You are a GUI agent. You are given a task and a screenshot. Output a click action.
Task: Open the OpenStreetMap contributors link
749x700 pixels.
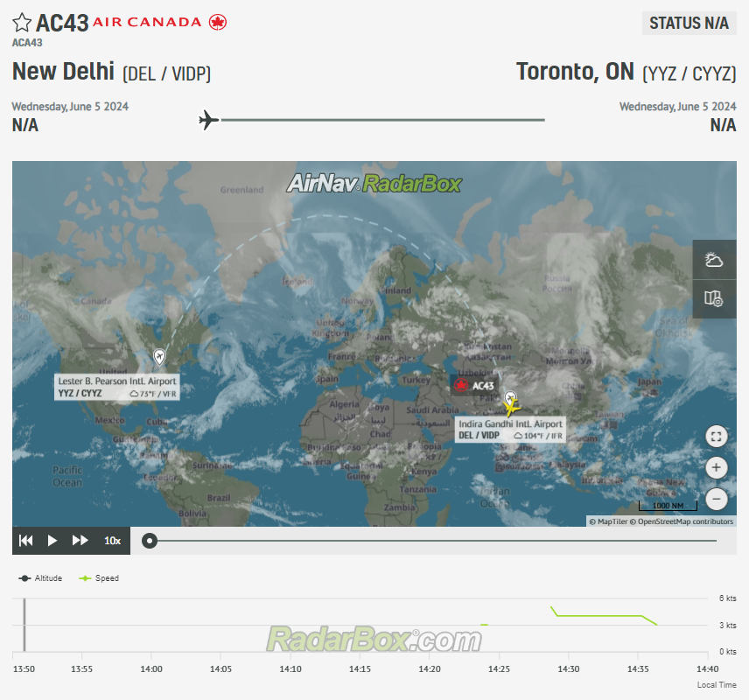pyautogui.click(x=681, y=521)
